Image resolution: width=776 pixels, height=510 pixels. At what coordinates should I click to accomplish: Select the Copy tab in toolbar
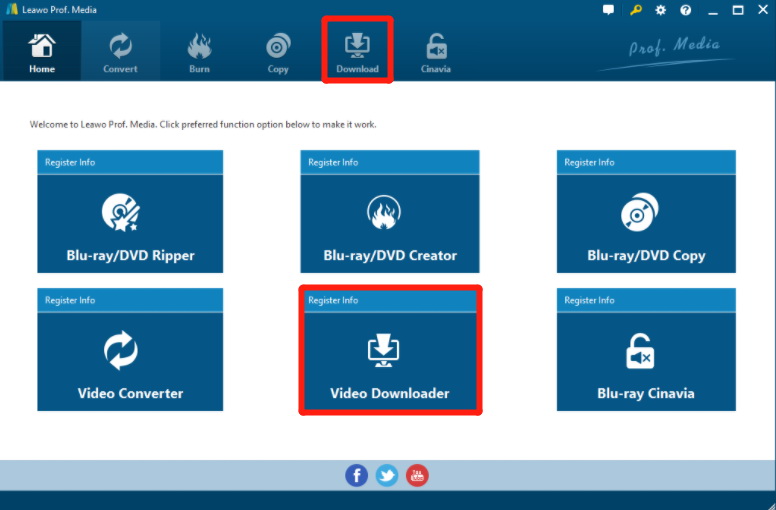(x=278, y=52)
